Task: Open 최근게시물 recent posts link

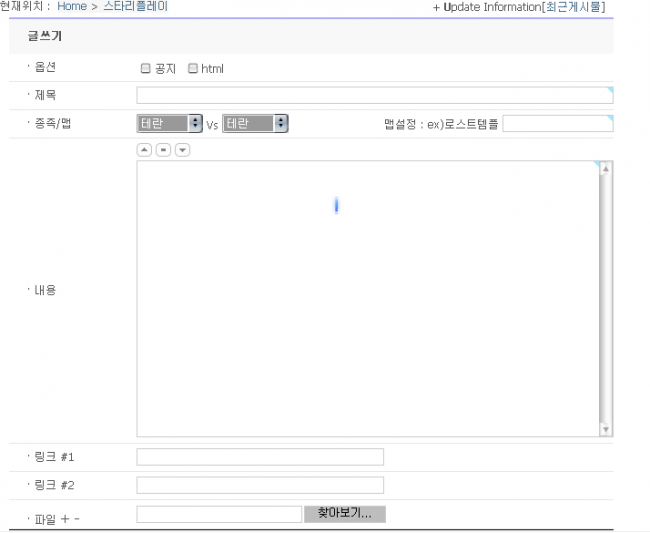Action: pyautogui.click(x=573, y=7)
